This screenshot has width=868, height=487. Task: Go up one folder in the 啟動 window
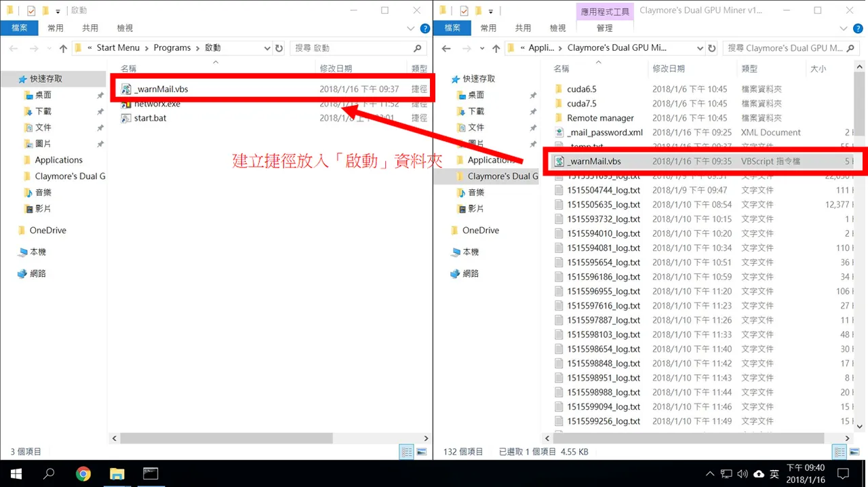click(63, 48)
